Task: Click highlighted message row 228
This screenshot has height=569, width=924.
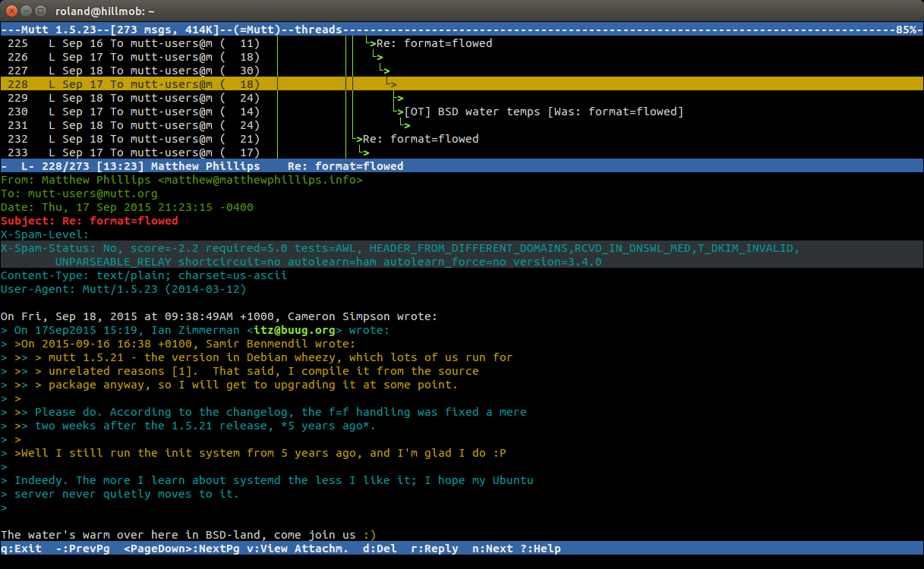Action: 462,84
